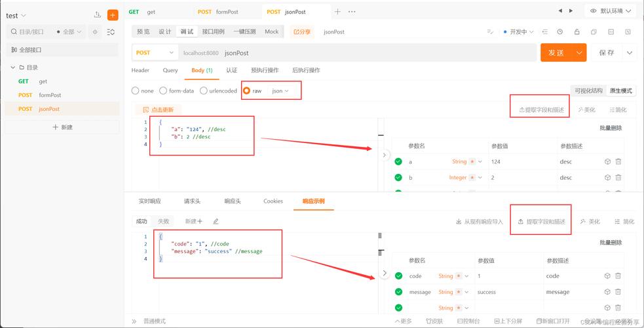Click the plus icon to add a tab
Image resolution: width=644 pixels, height=328 pixels.
tap(337, 12)
